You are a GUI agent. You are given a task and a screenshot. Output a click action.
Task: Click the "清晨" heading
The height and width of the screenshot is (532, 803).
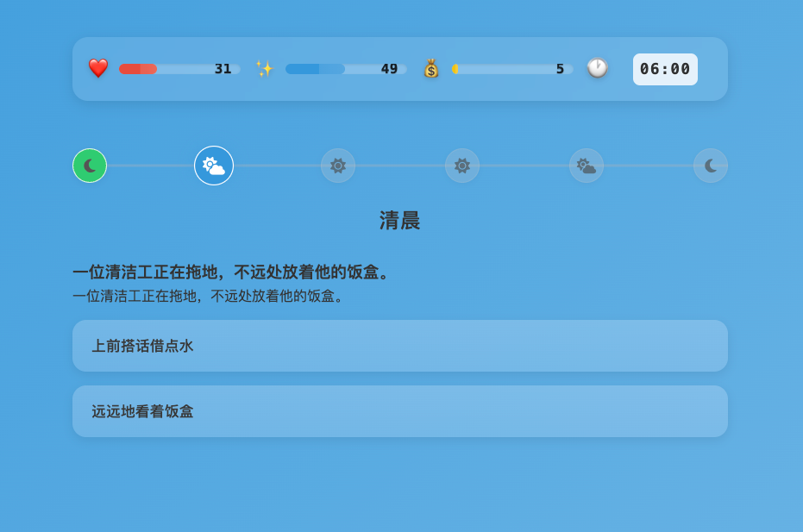400,221
